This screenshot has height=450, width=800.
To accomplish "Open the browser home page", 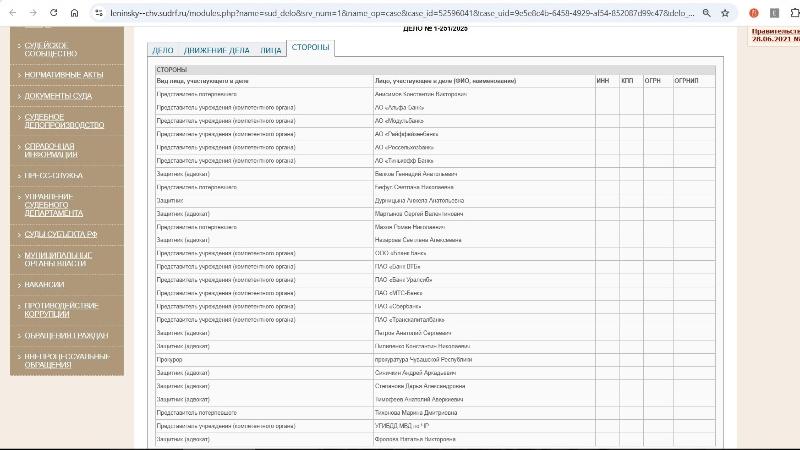I will [74, 13].
